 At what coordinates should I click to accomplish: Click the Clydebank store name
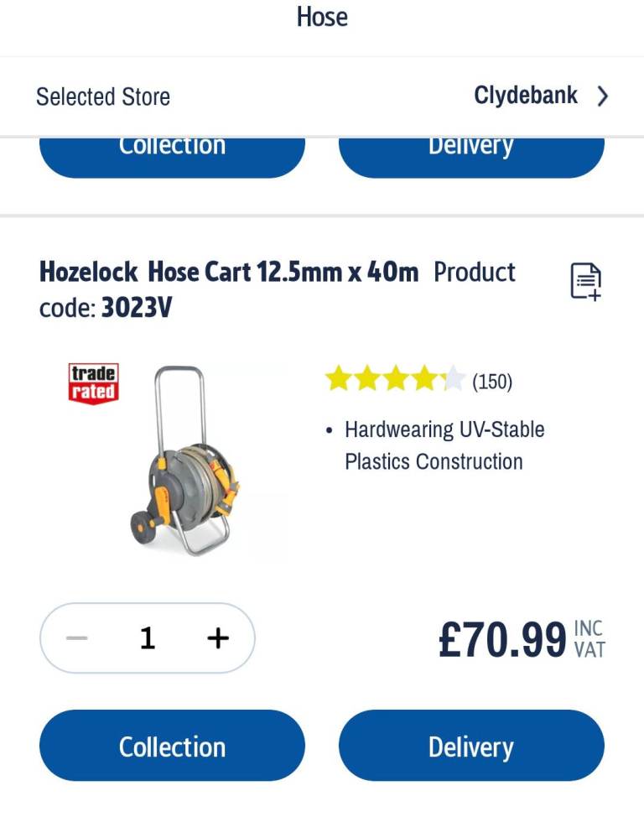click(527, 95)
